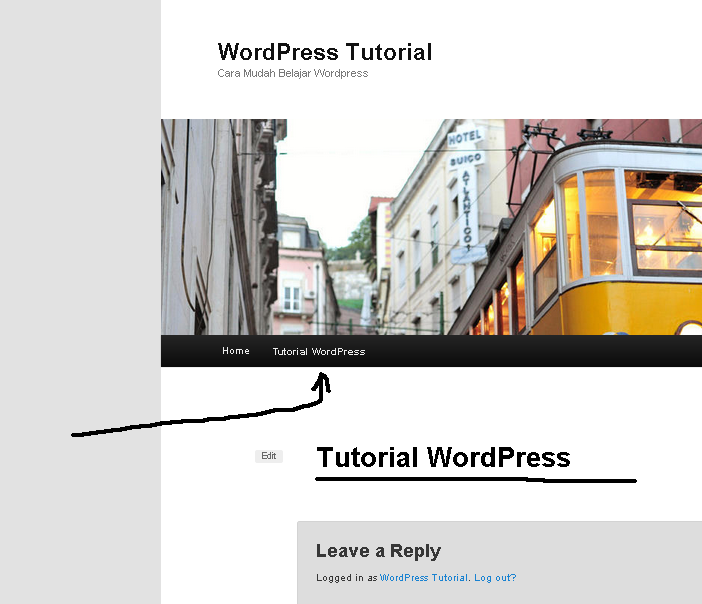
Task: Click the Tutorial WordPress page heading
Action: (443, 458)
